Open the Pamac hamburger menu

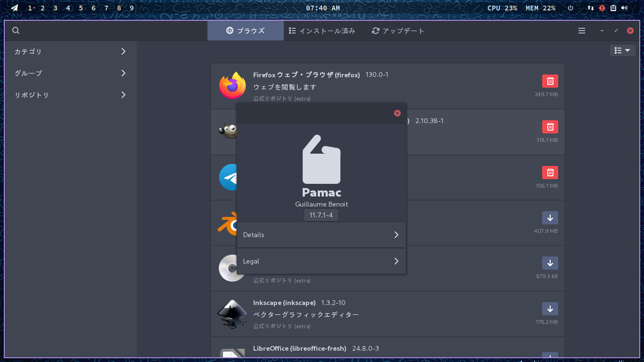[582, 31]
